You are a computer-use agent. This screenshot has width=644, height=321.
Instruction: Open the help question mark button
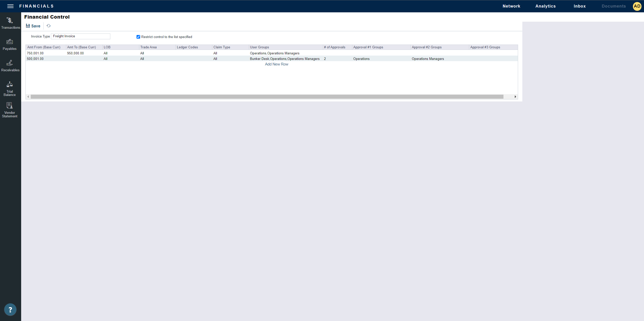[x=10, y=309]
